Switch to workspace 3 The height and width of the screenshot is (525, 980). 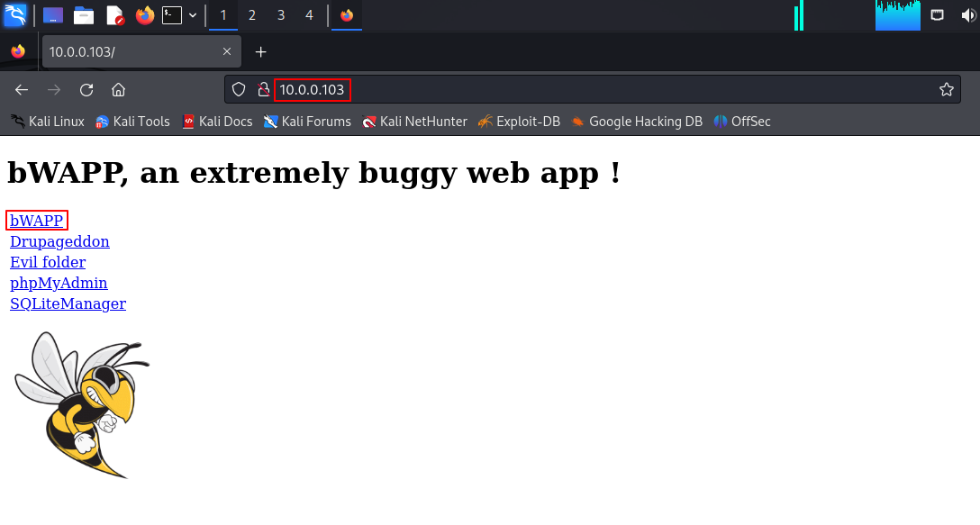(281, 15)
